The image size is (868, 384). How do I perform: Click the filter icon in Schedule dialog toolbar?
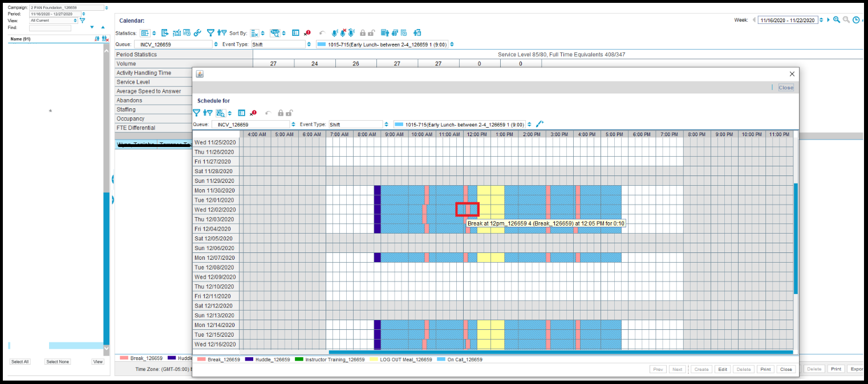tap(196, 113)
